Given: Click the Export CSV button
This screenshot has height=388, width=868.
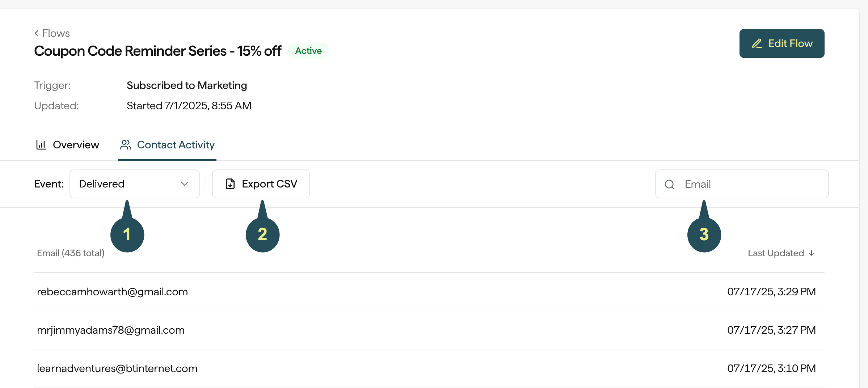Looking at the screenshot, I should tap(261, 184).
